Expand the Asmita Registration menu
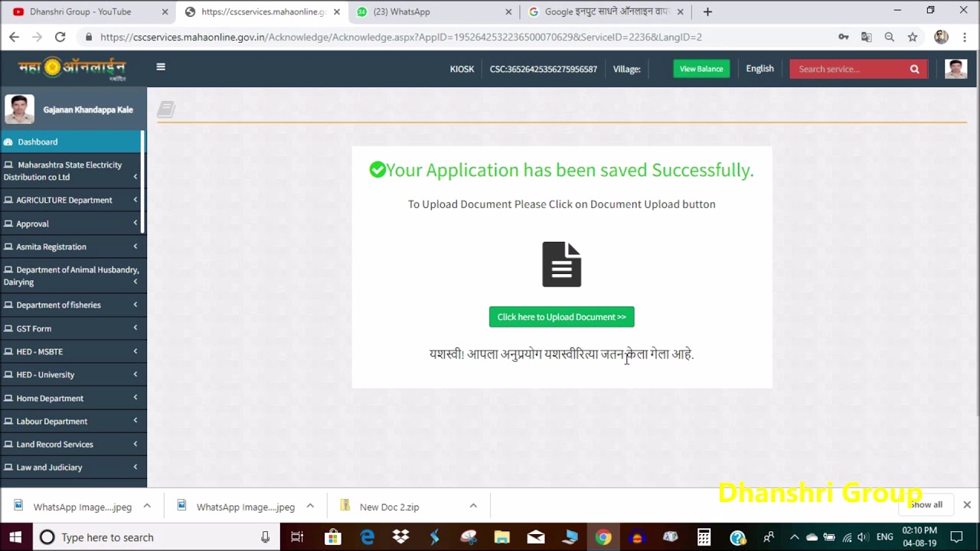 point(73,246)
